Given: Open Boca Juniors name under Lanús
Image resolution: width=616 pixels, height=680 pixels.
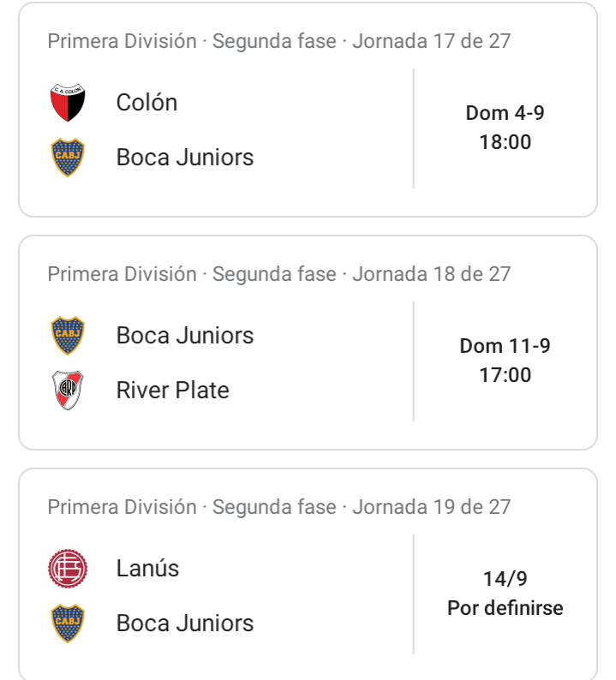Looking at the screenshot, I should click(x=185, y=623).
